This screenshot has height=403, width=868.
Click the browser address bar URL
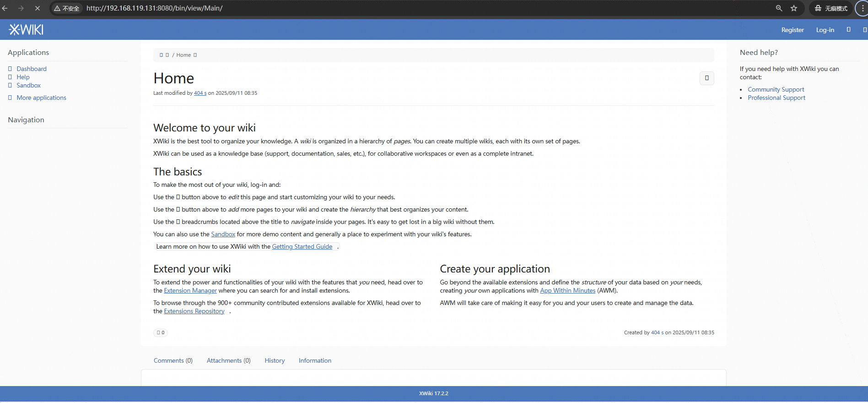(154, 8)
